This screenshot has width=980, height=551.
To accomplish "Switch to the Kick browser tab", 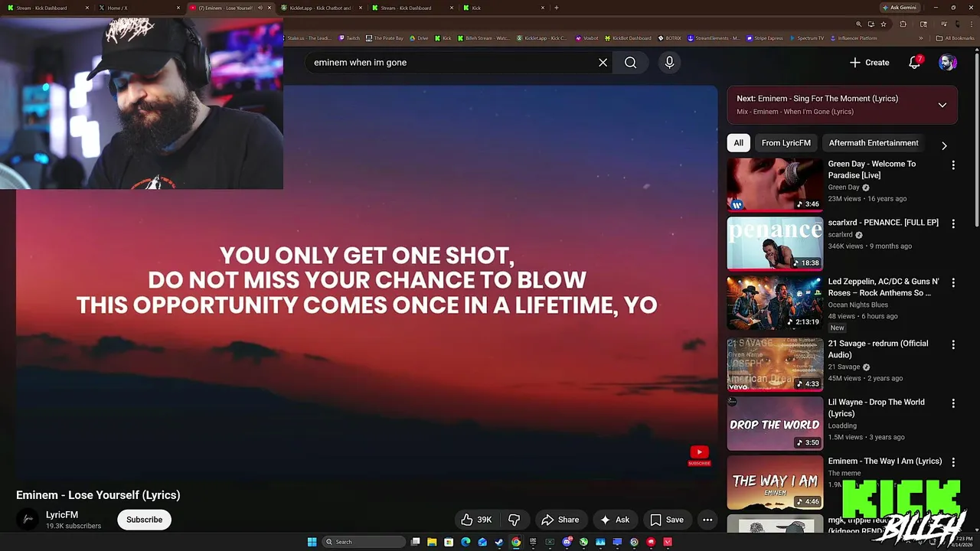I will pos(504,8).
